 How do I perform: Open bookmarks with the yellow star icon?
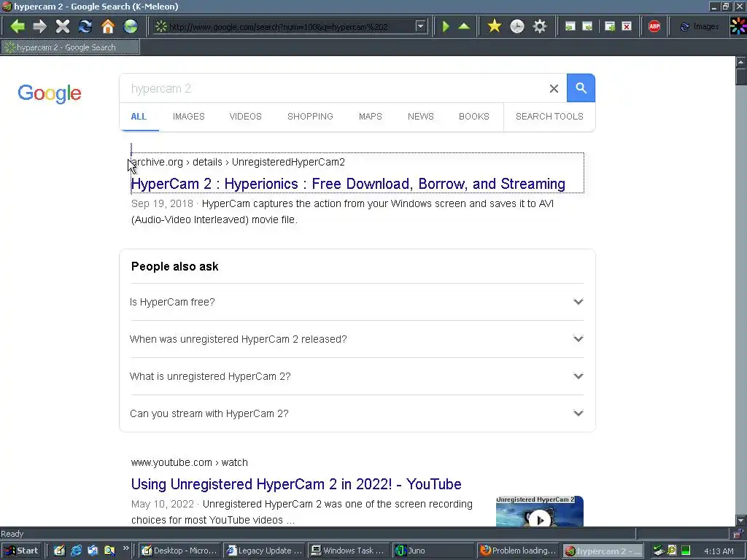pyautogui.click(x=495, y=26)
